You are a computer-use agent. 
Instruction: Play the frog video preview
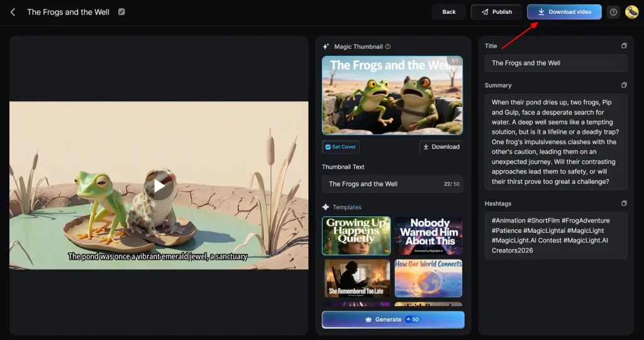tap(159, 185)
